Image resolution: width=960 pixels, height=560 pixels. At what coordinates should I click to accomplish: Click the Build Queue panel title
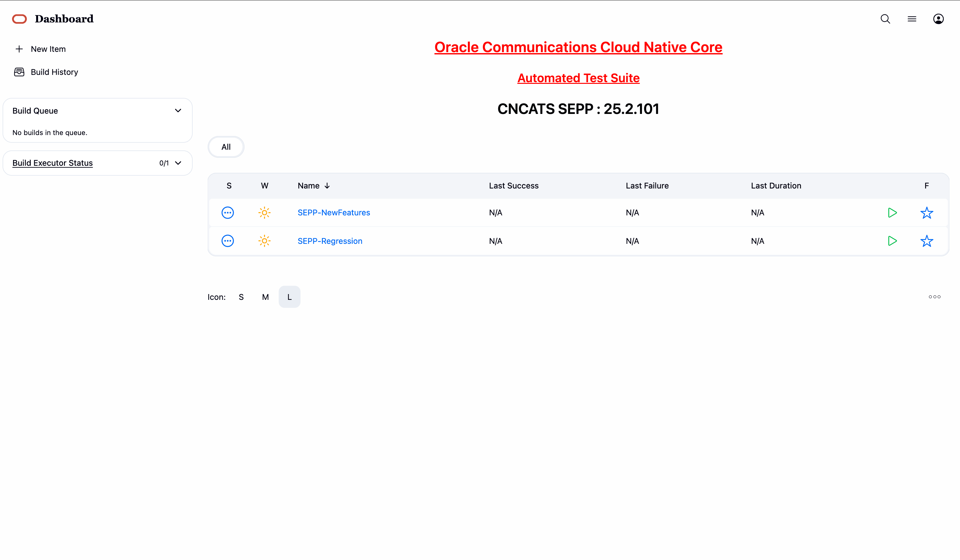tap(35, 111)
